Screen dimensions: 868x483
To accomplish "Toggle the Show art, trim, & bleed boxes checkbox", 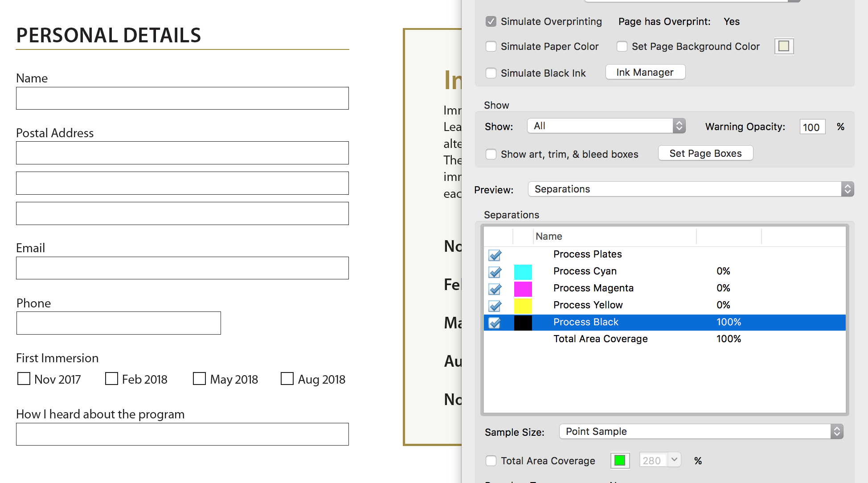I will point(491,153).
